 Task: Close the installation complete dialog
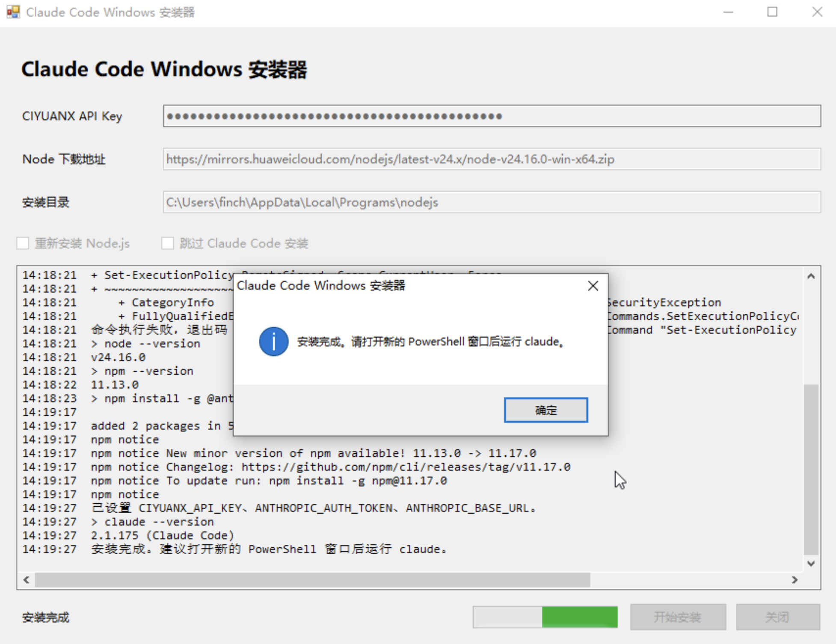point(593,286)
